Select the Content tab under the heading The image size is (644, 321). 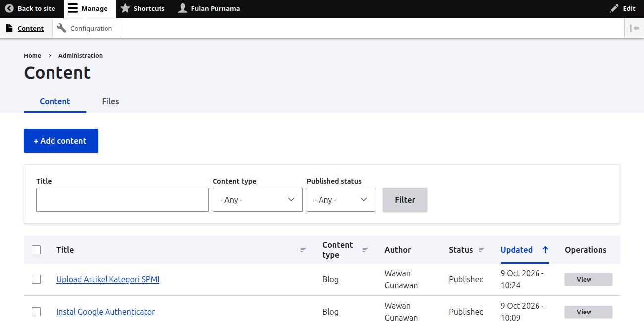(55, 101)
